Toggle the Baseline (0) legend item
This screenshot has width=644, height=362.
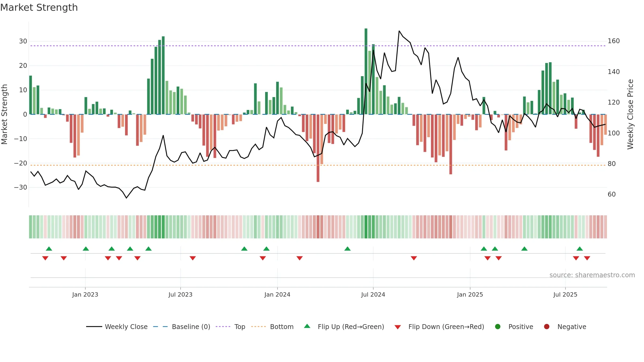[x=182, y=327]
